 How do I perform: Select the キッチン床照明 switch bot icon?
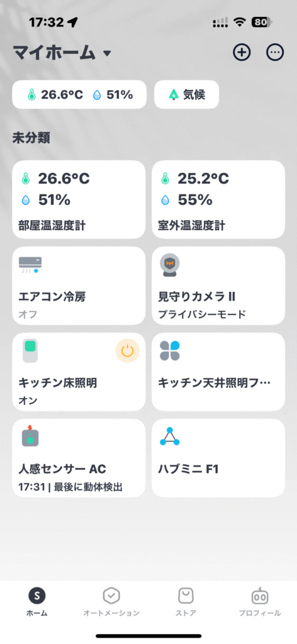[30, 351]
